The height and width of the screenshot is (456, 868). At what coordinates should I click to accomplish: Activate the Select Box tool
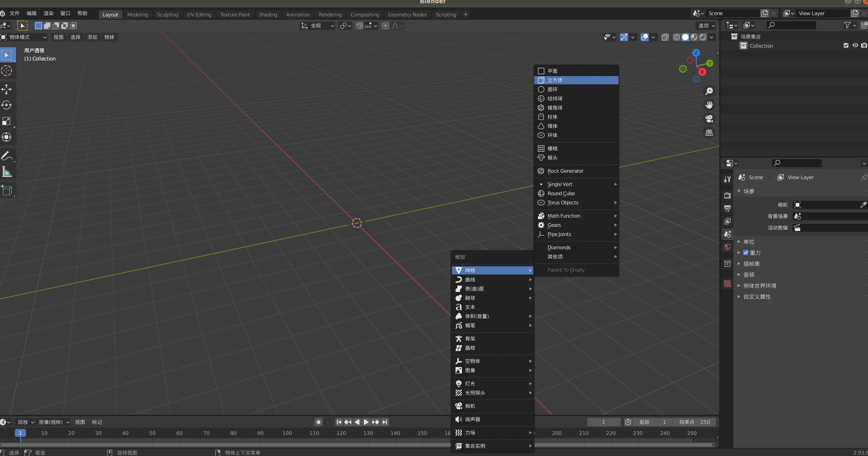coord(7,55)
